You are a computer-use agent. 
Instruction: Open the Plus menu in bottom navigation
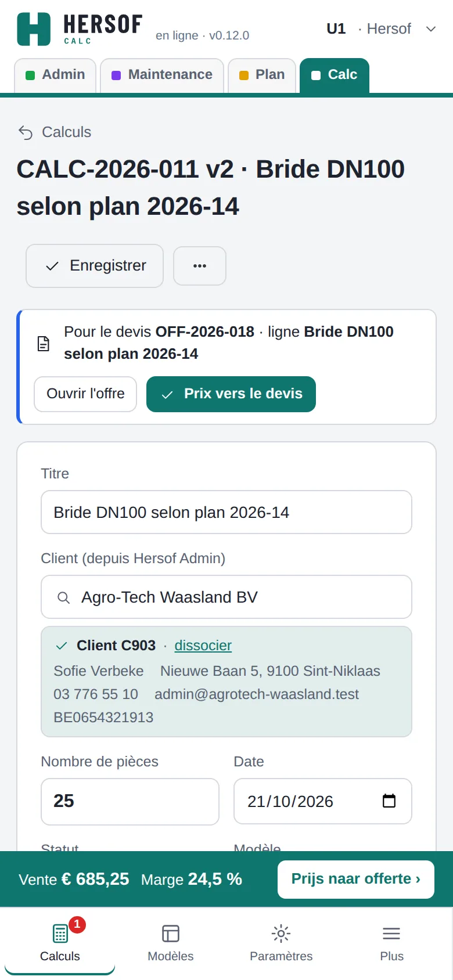coord(392,943)
